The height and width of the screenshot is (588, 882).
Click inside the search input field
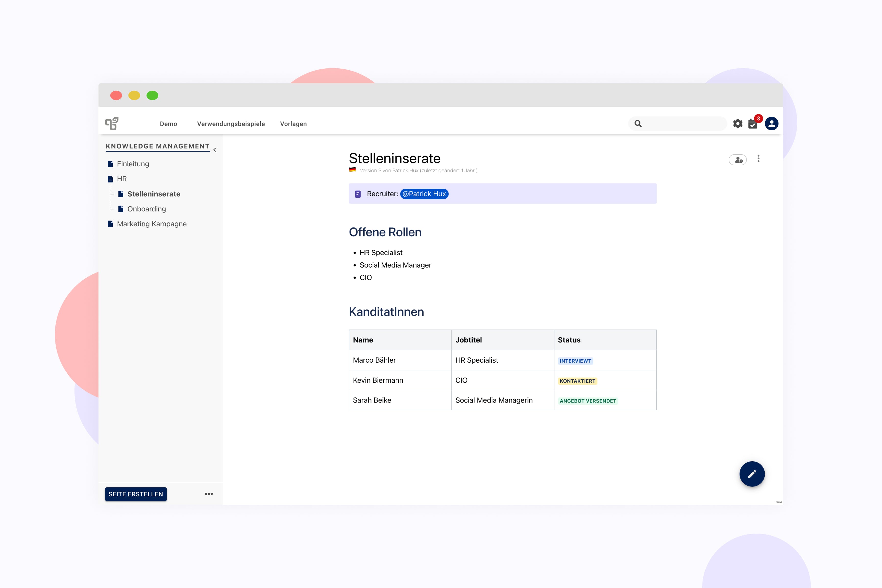(683, 124)
